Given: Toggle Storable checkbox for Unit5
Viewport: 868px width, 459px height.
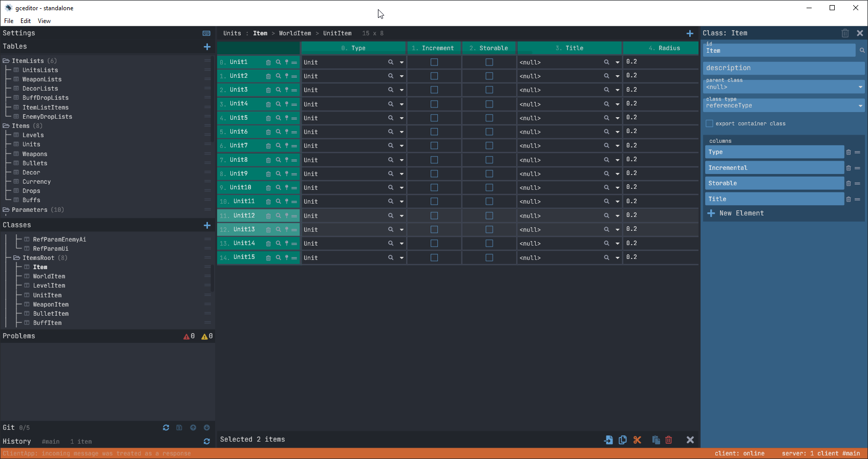Looking at the screenshot, I should [x=489, y=118].
